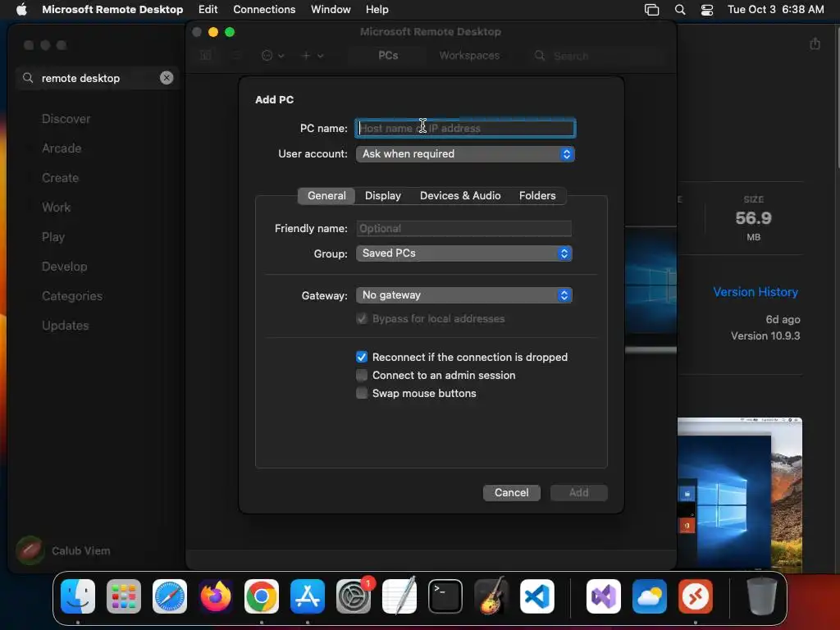The image size is (840, 630).
Task: Switch to the Devices & Audio tab
Action: pyautogui.click(x=460, y=195)
